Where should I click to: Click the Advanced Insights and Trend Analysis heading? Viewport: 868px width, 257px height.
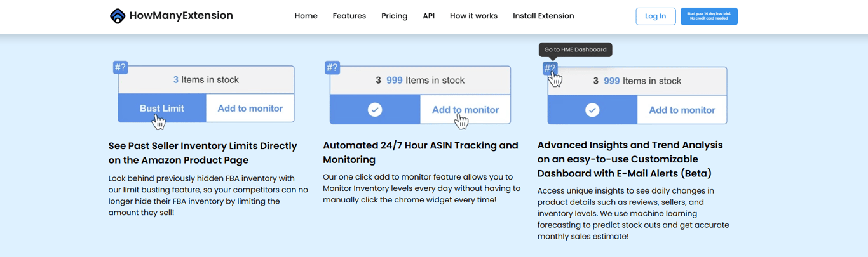(630, 159)
